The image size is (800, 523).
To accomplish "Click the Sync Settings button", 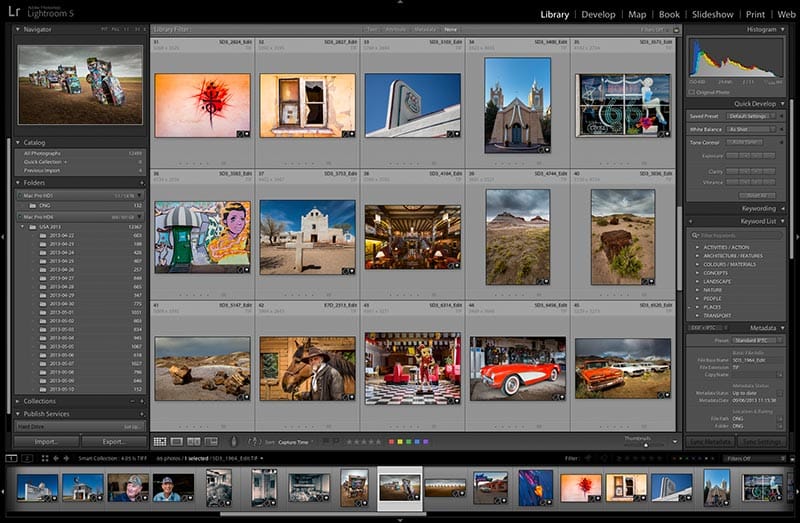I will 761,442.
